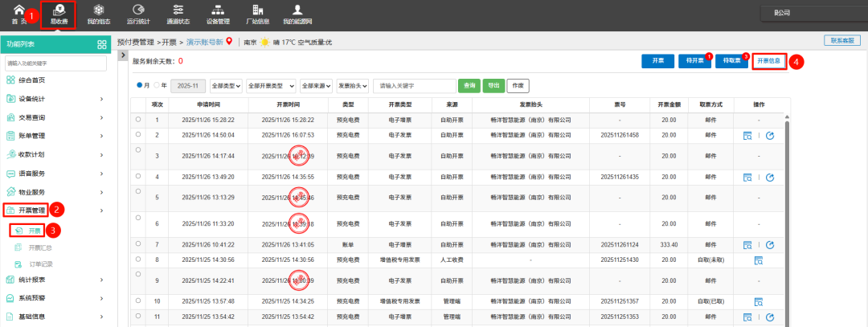Screen dimensions: 868x327
Task: Expand 交易查询 via its chevron
Action: tap(102, 117)
